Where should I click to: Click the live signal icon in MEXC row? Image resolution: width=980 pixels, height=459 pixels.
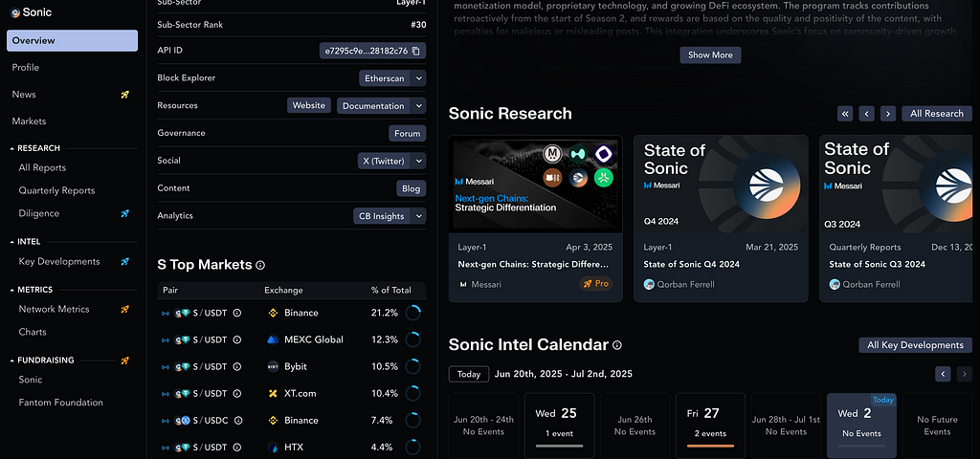pyautogui.click(x=166, y=339)
